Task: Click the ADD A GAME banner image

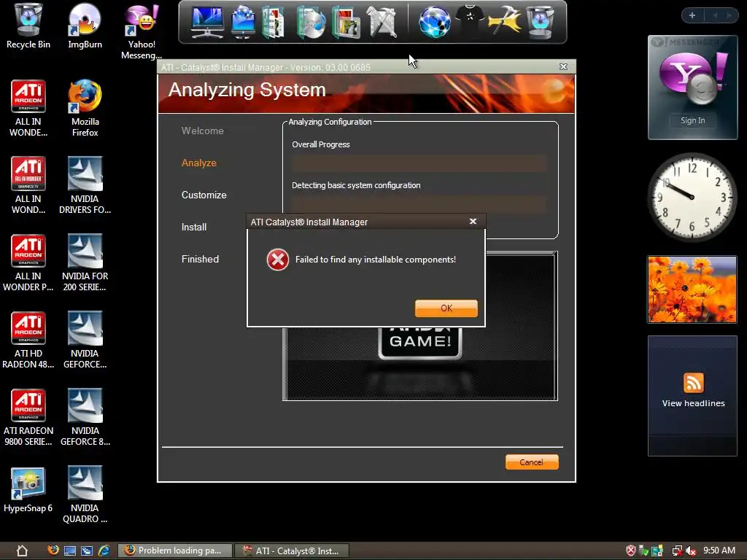Action: coord(419,364)
